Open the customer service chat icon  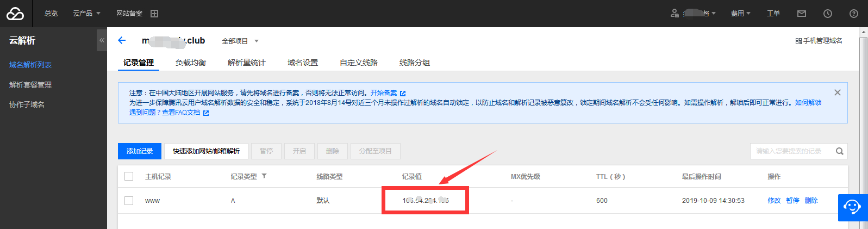tap(852, 207)
